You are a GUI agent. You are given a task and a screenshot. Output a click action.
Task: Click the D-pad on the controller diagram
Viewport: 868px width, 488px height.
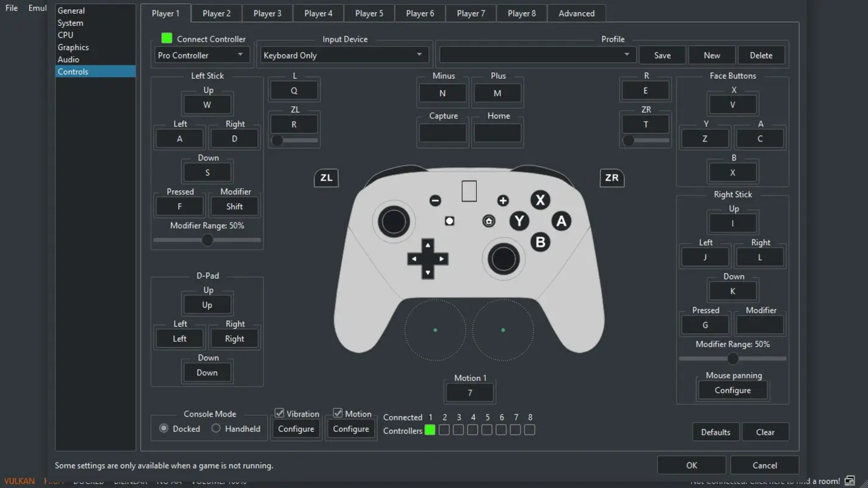pos(428,259)
